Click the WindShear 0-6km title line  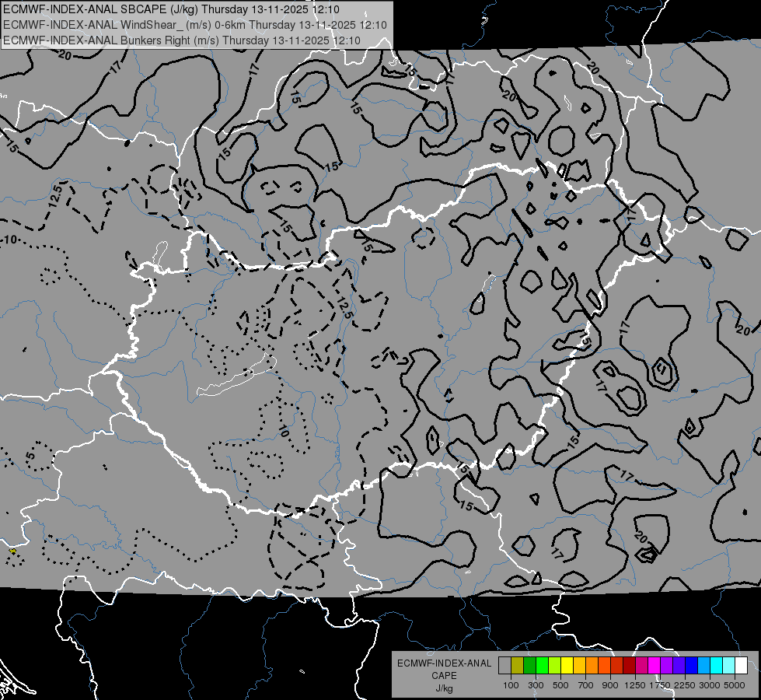(x=194, y=25)
